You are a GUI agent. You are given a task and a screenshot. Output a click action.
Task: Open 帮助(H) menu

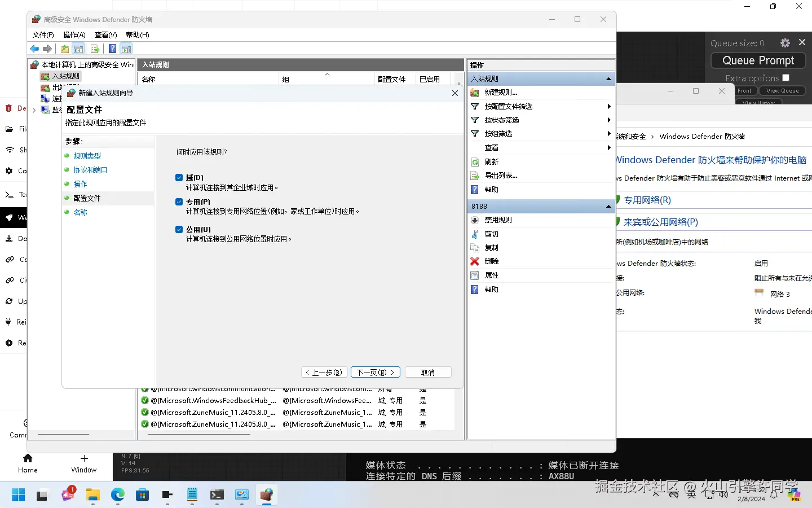point(138,35)
